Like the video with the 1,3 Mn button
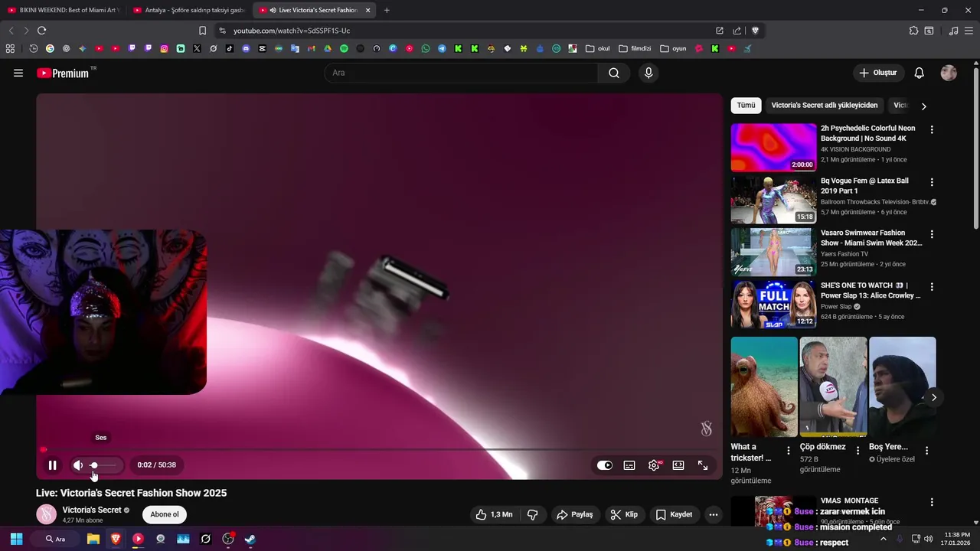980x551 pixels. tap(494, 514)
